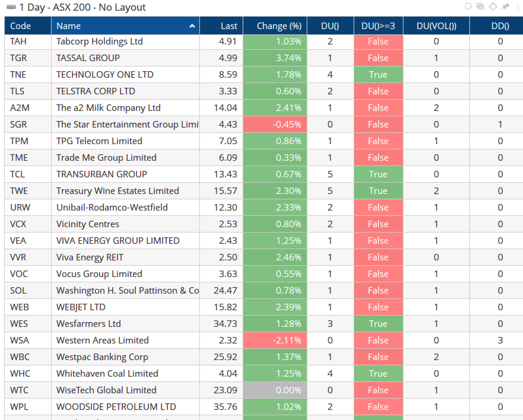523x420 pixels.
Task: Select The Star Entertainment Group row name
Action: (125, 124)
